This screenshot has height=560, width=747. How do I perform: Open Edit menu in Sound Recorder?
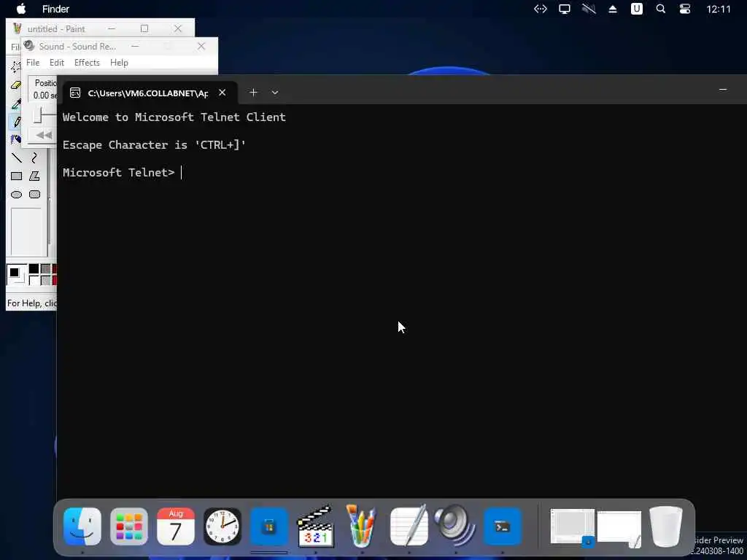[57, 63]
